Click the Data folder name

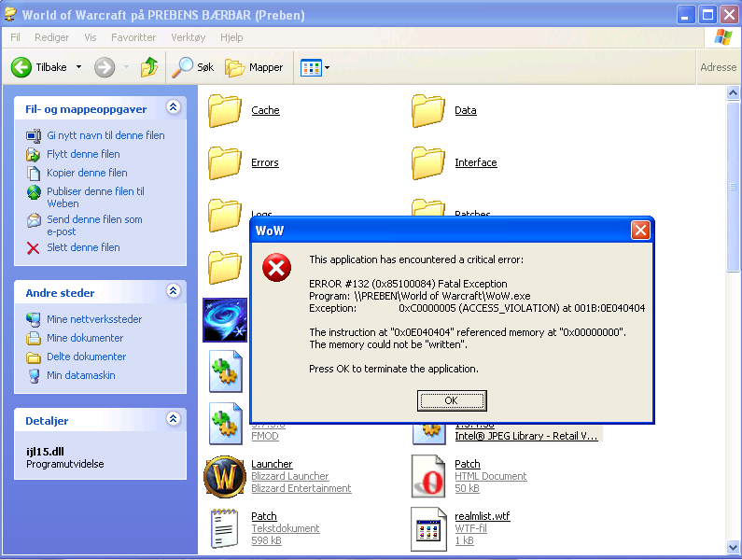tap(465, 110)
